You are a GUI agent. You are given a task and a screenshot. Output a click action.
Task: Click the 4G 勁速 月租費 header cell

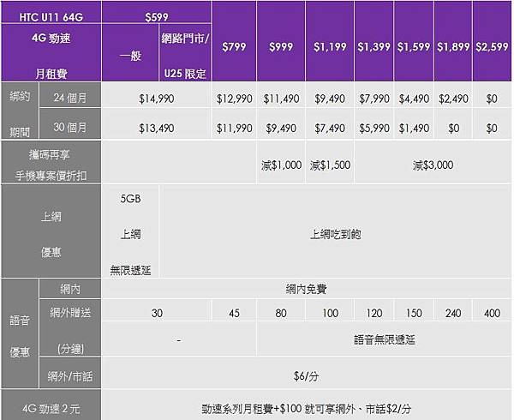[x=51, y=52]
